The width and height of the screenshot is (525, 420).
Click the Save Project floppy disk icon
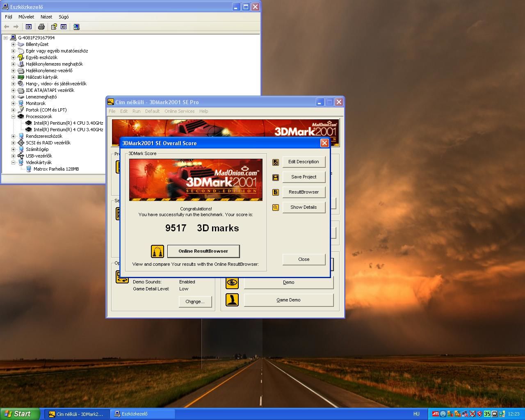(276, 178)
